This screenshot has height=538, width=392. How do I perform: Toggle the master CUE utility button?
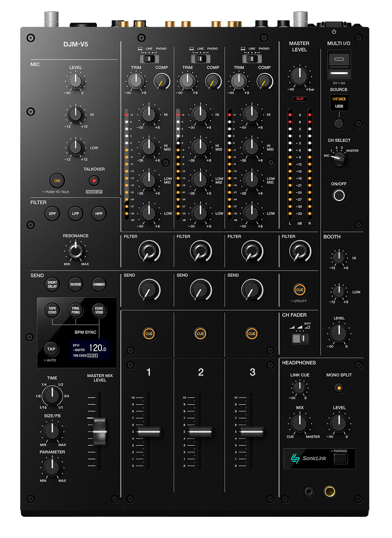coord(300,290)
